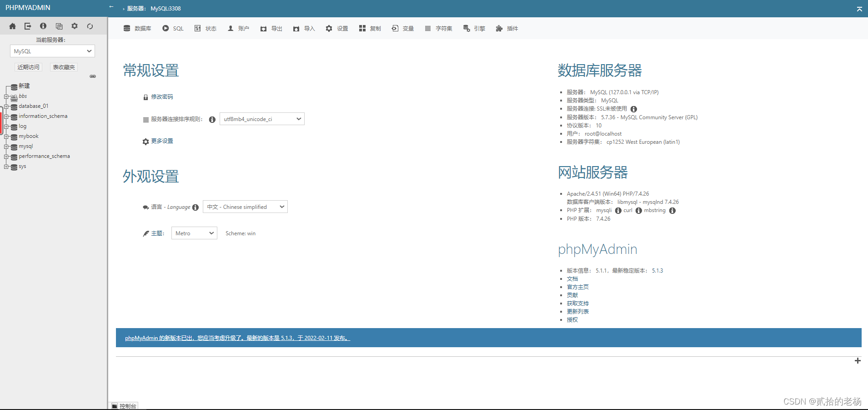Collapse the top panel with arrow

tap(859, 9)
